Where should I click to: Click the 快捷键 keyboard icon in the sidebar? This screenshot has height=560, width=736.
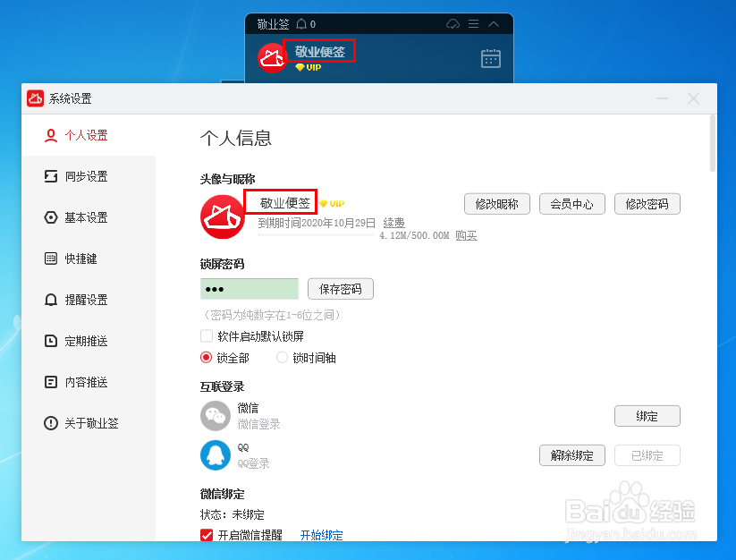(51, 259)
